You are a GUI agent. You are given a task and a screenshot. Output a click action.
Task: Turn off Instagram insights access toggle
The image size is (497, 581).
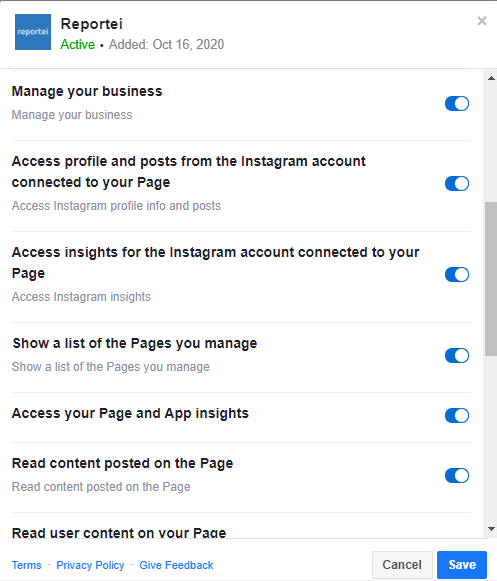tap(457, 275)
